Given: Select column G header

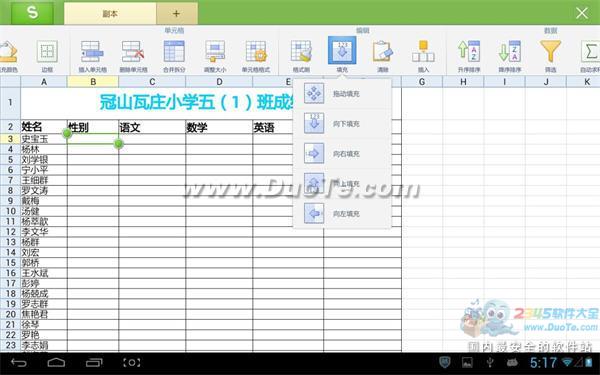Looking at the screenshot, I should tap(422, 82).
